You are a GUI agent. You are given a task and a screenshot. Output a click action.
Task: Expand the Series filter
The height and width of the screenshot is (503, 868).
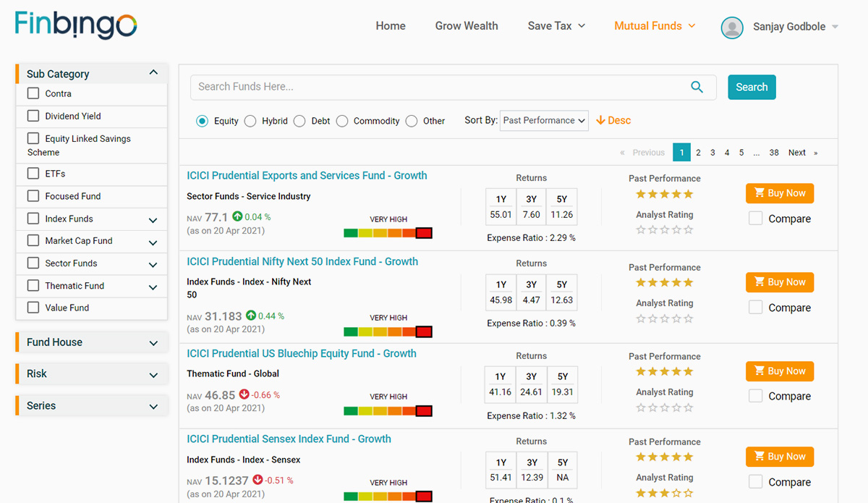click(x=91, y=406)
